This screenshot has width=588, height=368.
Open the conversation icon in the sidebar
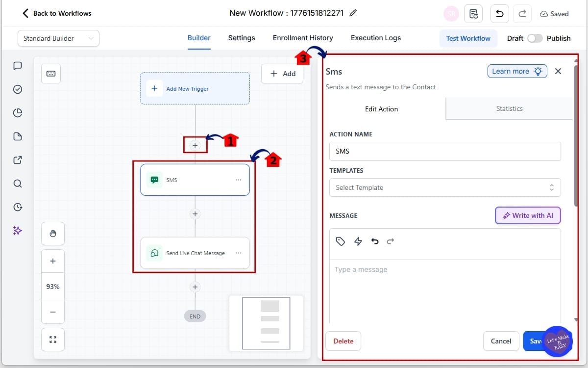(x=18, y=66)
